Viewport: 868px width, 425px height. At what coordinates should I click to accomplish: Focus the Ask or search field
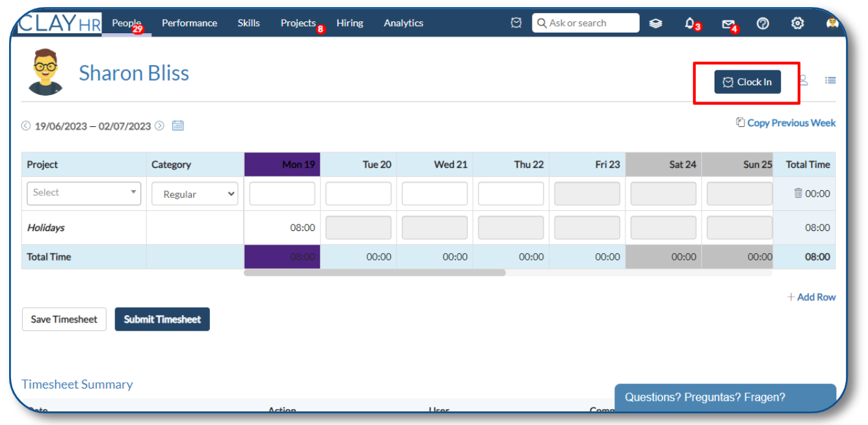click(x=586, y=23)
